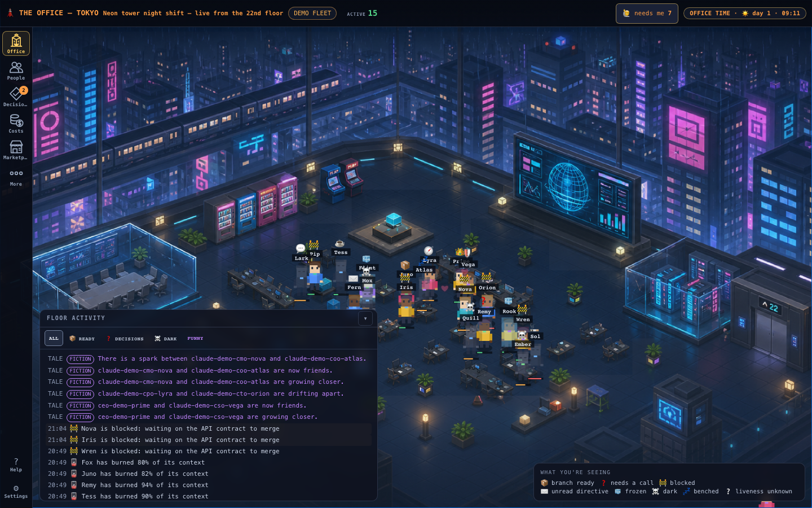Click 'Iris is blocked' activity entry
The image size is (812, 508).
[x=209, y=440]
